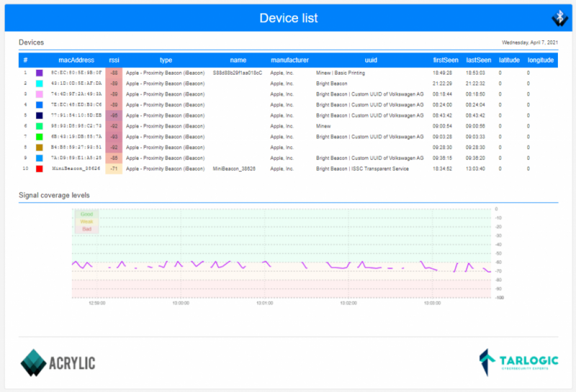
Task: Click the Bright Beacon uuid of device 2
Action: click(x=332, y=83)
